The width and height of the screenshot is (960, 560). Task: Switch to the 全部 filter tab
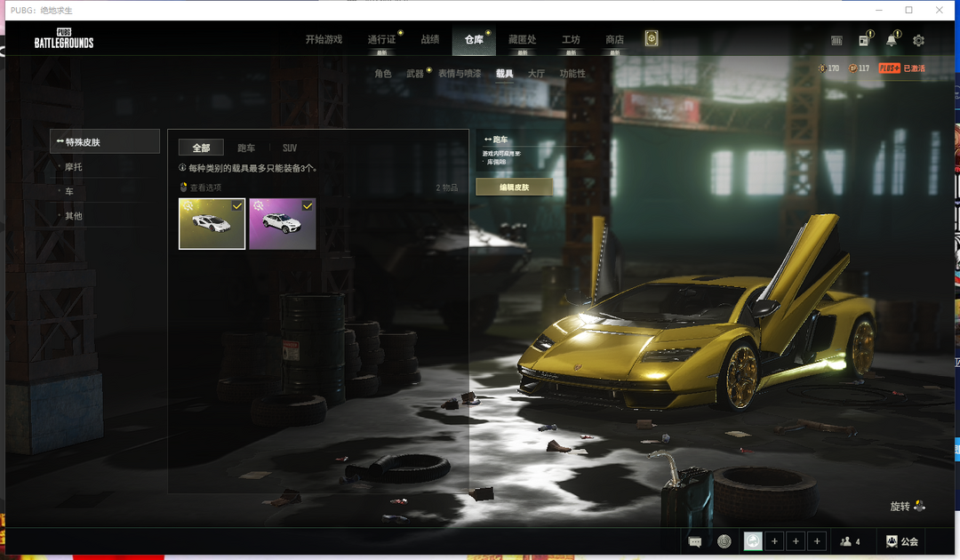coord(201,148)
